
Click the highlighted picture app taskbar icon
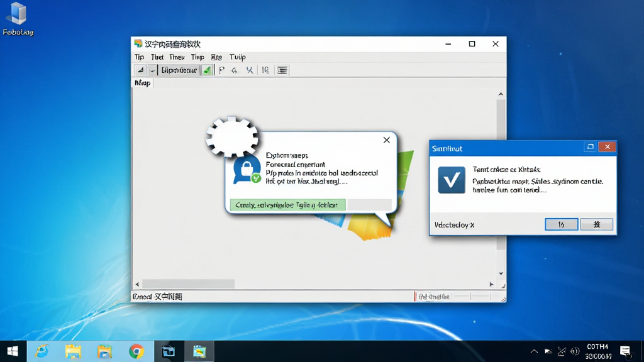pyautogui.click(x=199, y=351)
